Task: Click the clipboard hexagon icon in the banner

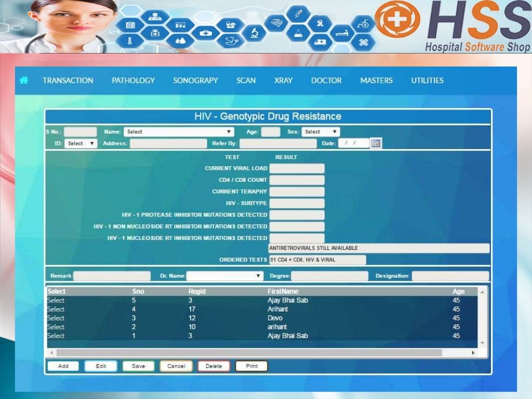Action: [130, 25]
